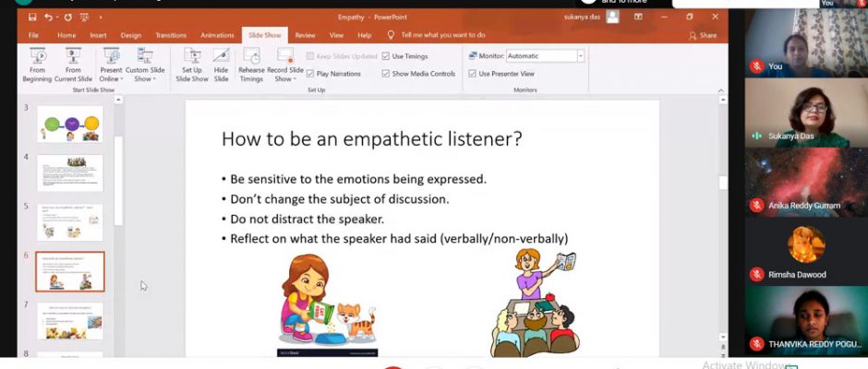Click Tell me what you want to do
The height and width of the screenshot is (369, 868).
tap(443, 35)
